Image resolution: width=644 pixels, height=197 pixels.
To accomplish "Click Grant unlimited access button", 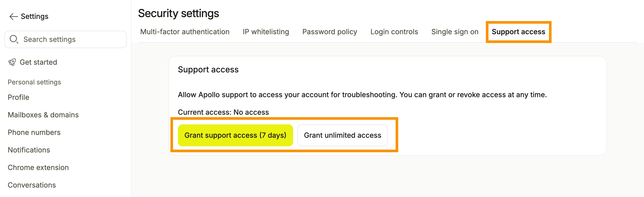I will tap(343, 135).
